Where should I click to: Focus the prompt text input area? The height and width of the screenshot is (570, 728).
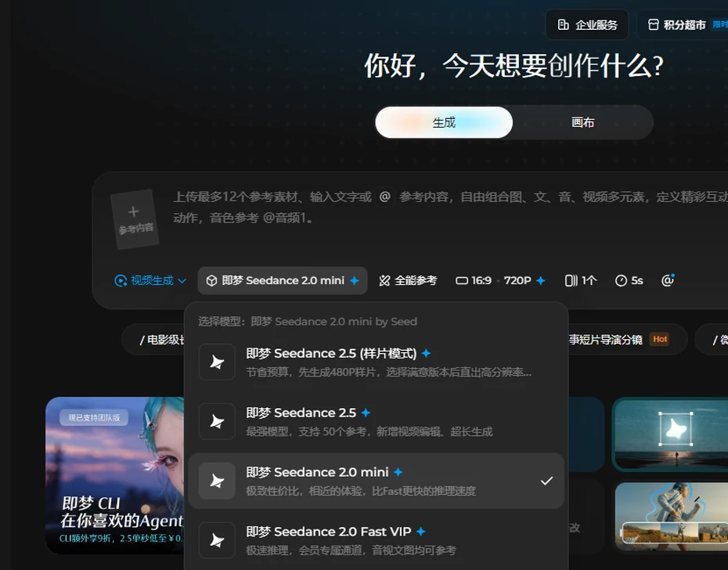(449, 207)
